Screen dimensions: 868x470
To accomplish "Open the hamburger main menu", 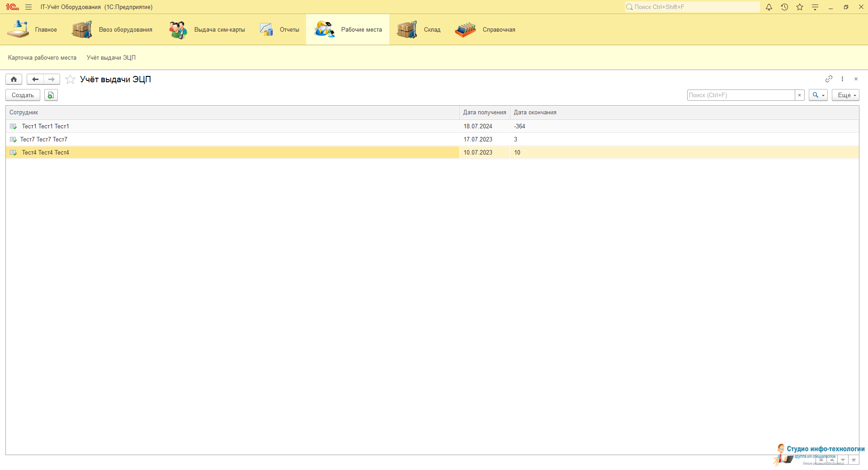I will (x=28, y=7).
